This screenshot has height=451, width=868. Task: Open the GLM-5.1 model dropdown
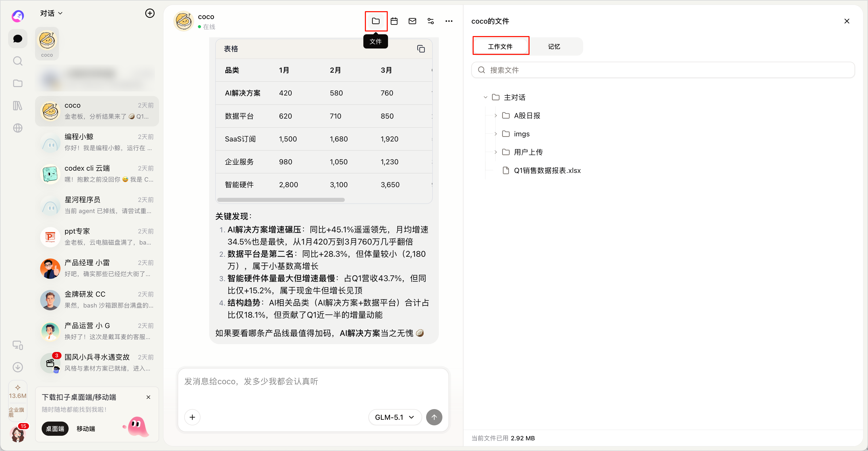(x=395, y=417)
